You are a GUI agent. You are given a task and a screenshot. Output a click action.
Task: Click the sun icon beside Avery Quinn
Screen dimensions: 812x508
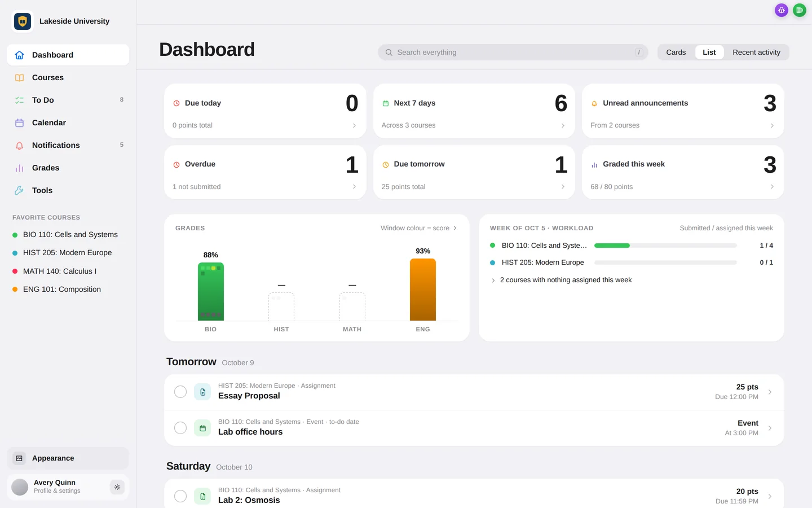tap(117, 487)
